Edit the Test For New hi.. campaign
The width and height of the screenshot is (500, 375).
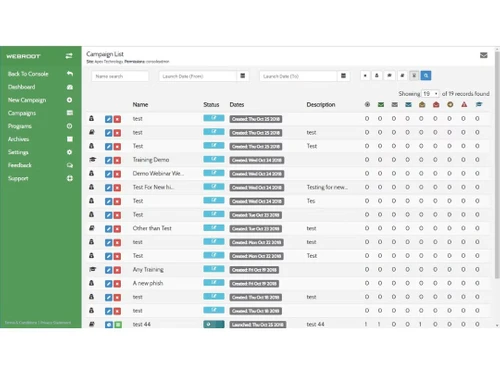click(x=109, y=188)
